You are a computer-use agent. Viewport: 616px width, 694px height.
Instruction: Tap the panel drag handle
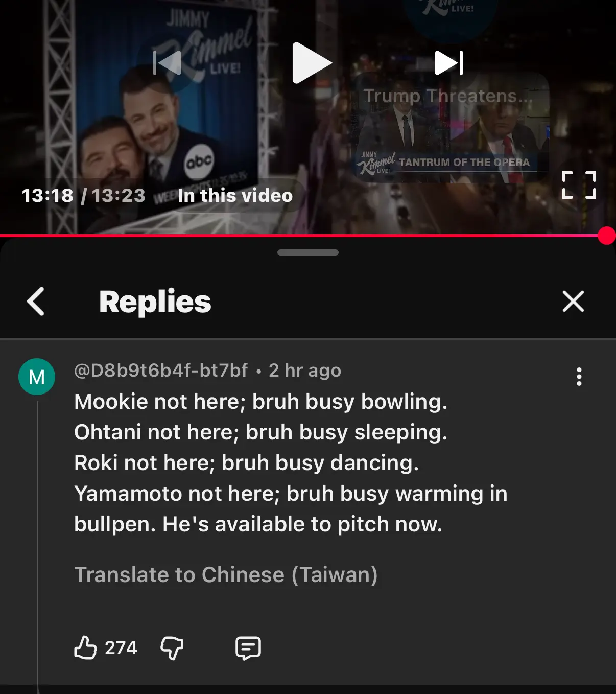[308, 252]
